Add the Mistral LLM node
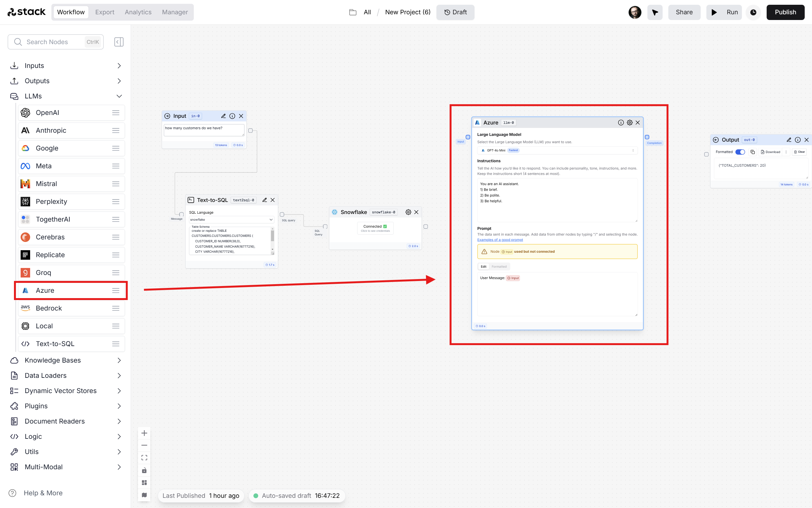This screenshot has width=812, height=508. click(71, 184)
